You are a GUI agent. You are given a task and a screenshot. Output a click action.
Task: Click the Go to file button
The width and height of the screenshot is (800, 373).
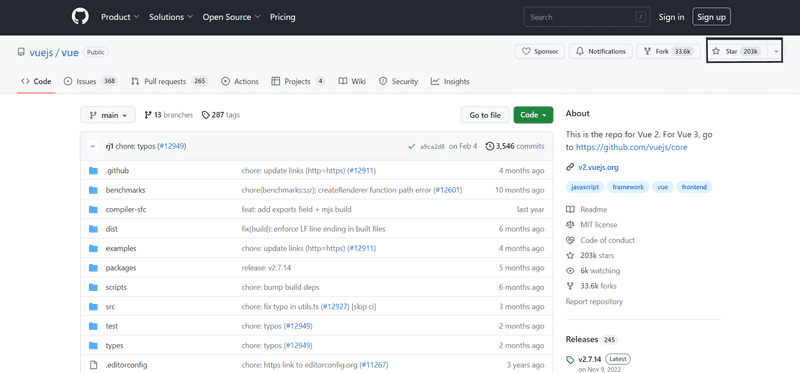tap(485, 115)
